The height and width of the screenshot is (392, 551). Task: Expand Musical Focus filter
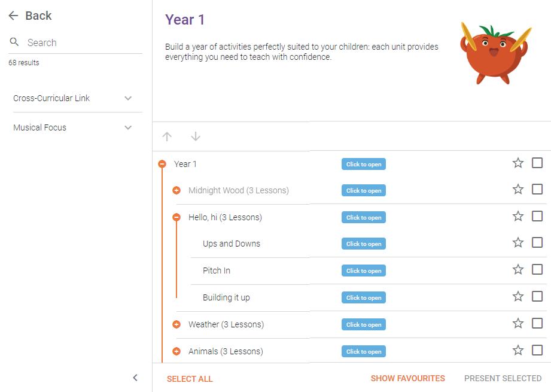point(128,127)
